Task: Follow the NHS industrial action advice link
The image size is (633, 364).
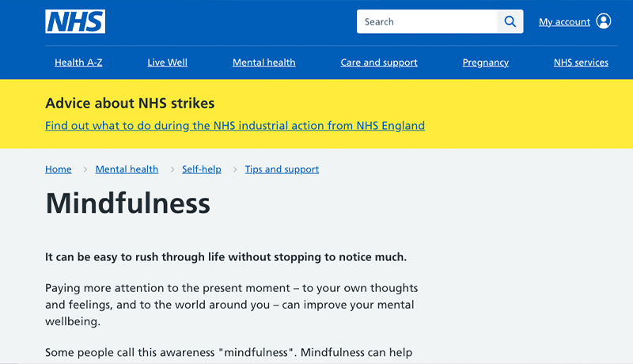Action: coord(235,126)
